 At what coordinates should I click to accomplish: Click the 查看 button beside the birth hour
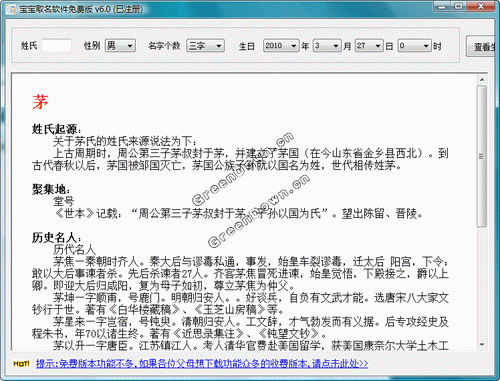481,46
